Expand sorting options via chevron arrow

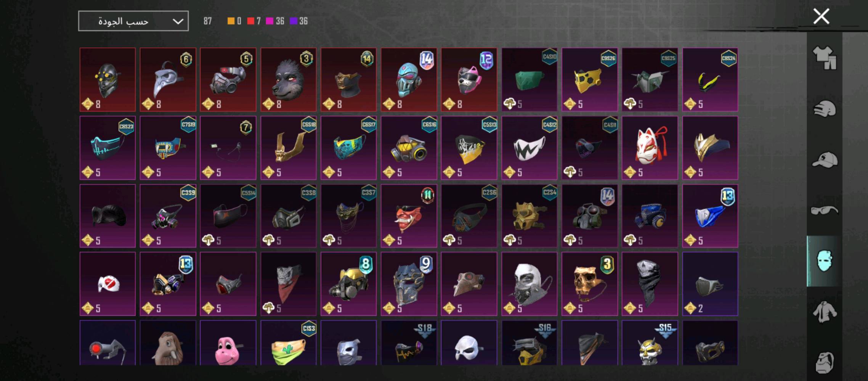[x=178, y=21]
